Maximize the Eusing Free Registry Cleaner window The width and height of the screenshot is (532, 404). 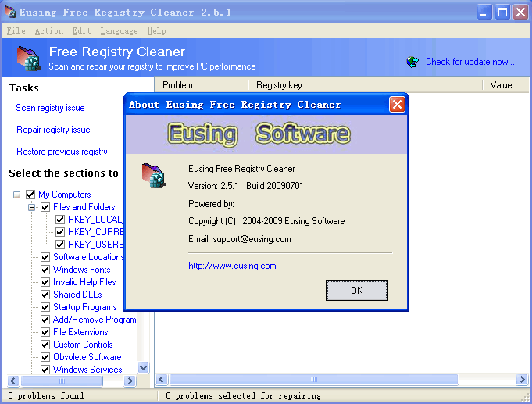click(x=502, y=13)
